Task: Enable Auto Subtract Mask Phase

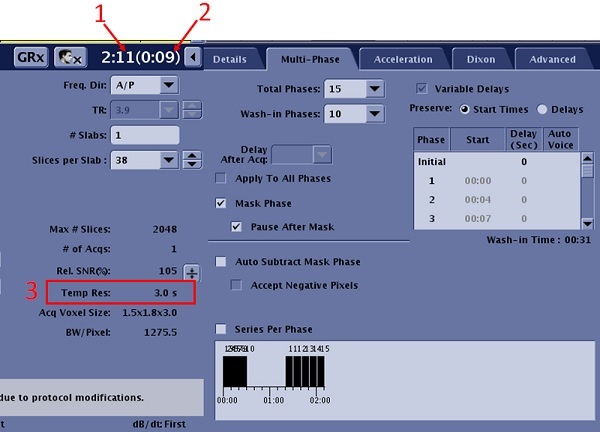Action: click(x=221, y=262)
